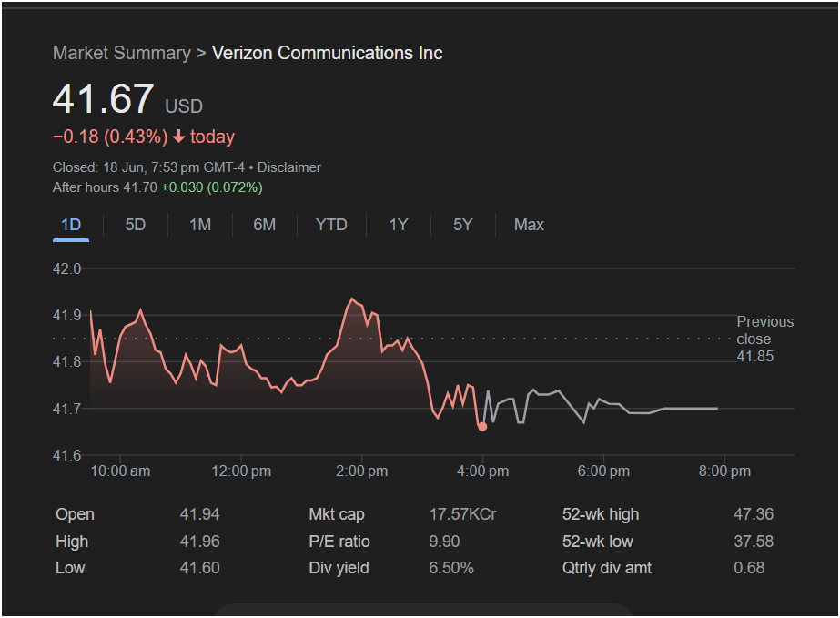The image size is (840, 618).
Task: Click the Qtrly div amt label
Action: pos(606,568)
